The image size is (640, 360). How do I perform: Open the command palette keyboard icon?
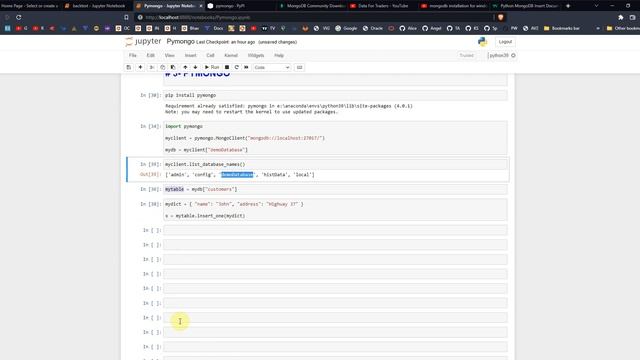[300, 67]
